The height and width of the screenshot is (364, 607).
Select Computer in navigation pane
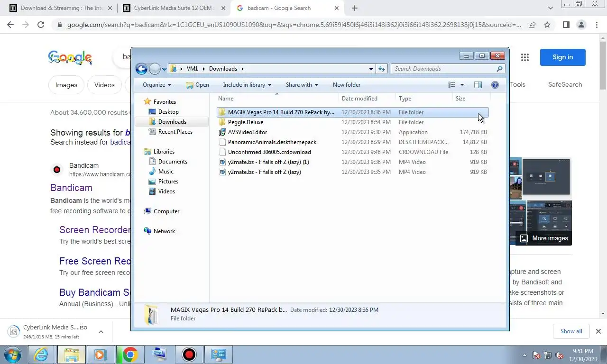pyautogui.click(x=166, y=211)
